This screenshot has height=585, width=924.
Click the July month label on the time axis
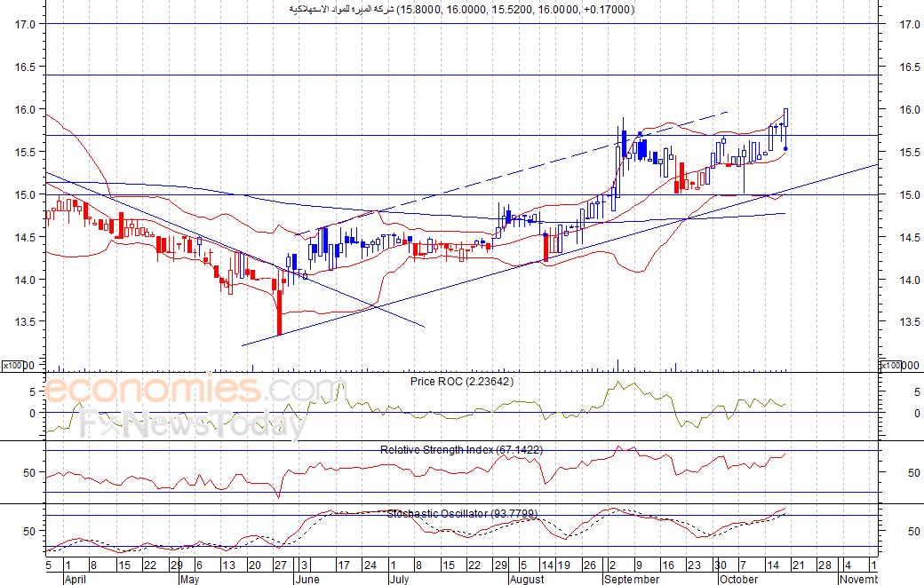click(400, 579)
